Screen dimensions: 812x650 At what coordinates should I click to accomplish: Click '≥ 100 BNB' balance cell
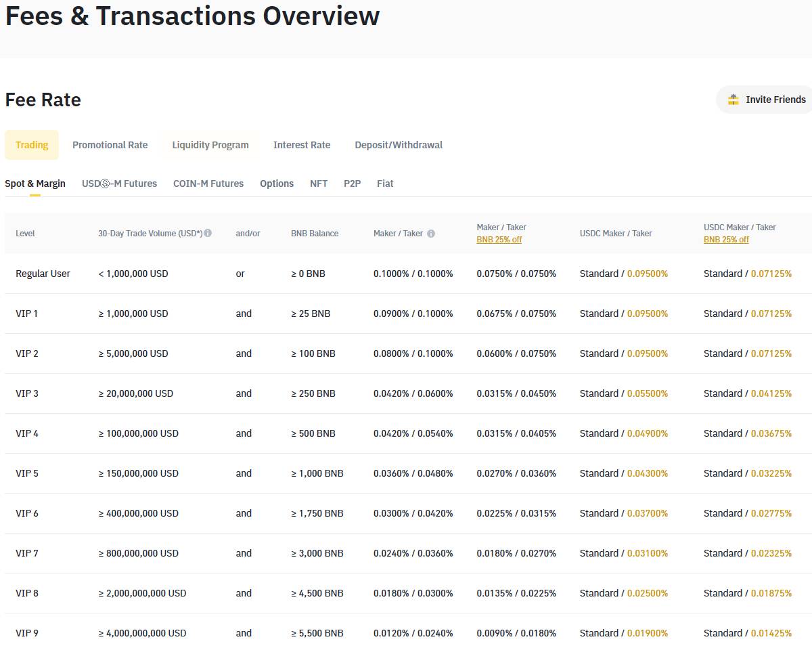pos(313,353)
